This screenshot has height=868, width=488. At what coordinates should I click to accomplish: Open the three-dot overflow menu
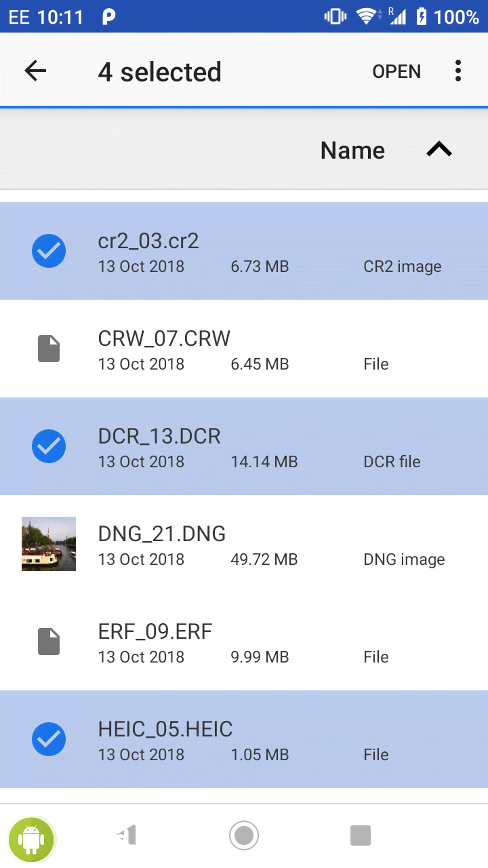[x=458, y=71]
